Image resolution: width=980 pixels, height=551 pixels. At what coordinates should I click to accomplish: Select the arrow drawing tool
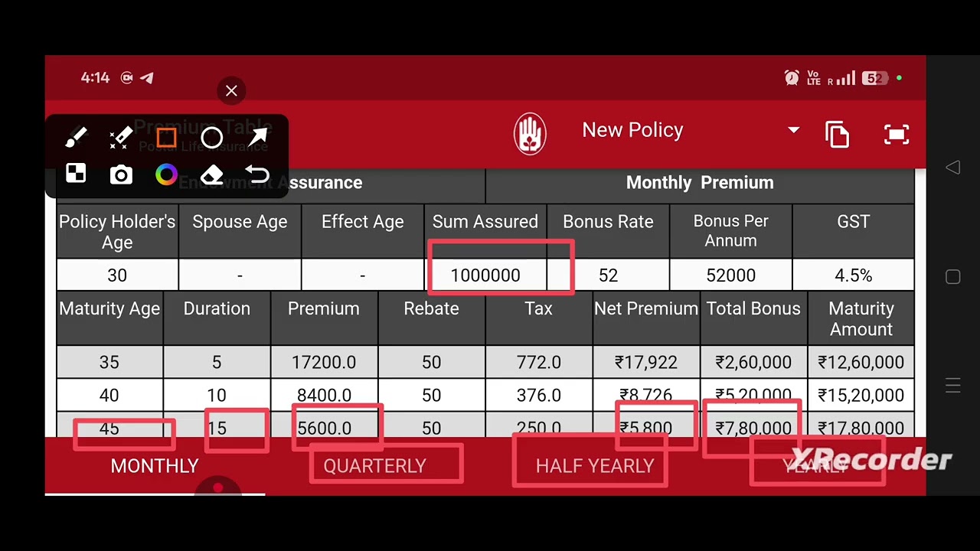(258, 139)
